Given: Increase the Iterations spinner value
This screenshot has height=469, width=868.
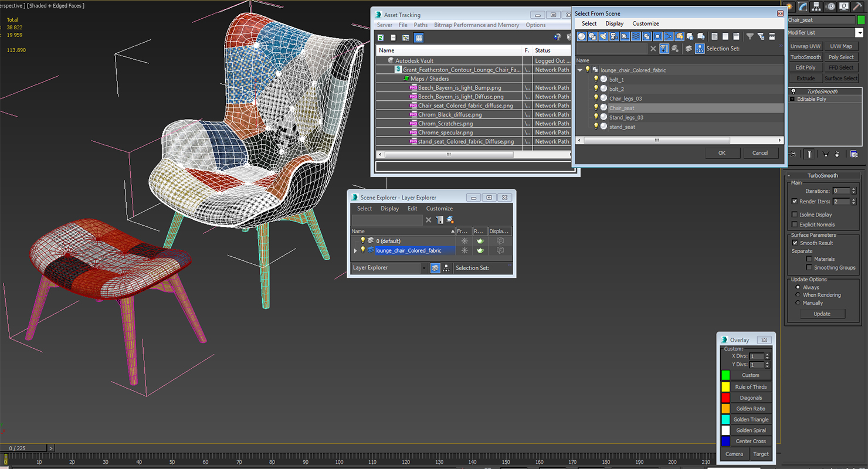Looking at the screenshot, I should pyautogui.click(x=854, y=189).
